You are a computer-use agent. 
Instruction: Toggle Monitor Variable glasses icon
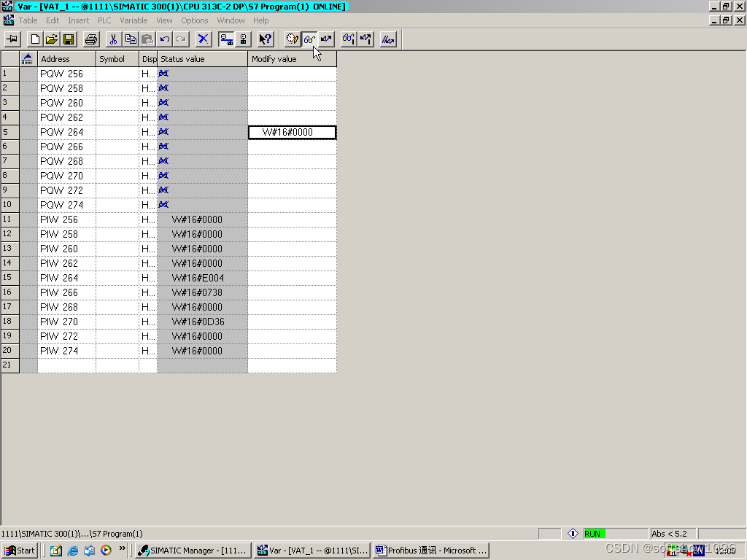(x=309, y=39)
